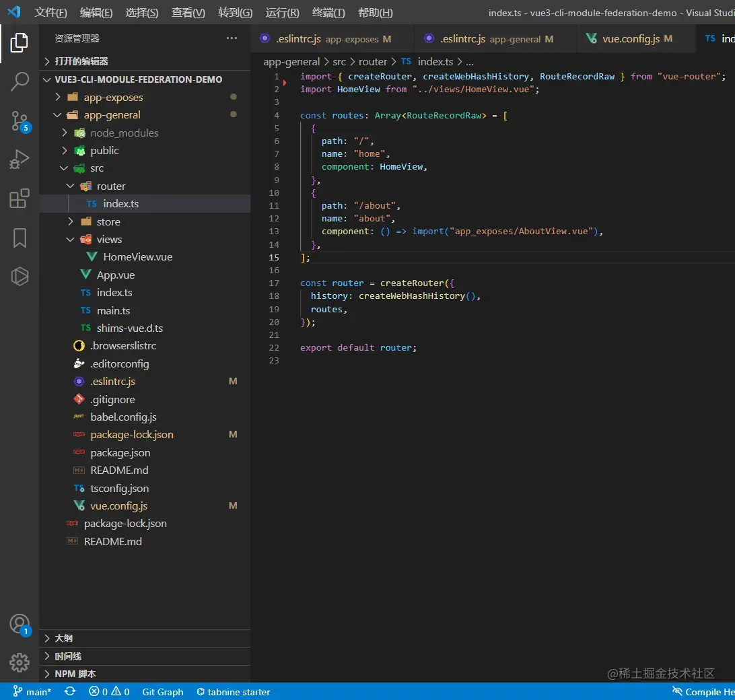Click the explorer more actions ellipsis
735x700 pixels.
coord(232,38)
